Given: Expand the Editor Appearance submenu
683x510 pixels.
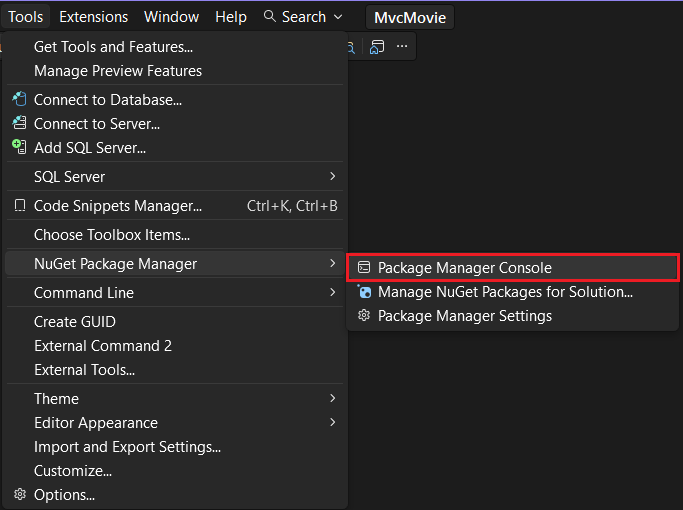Looking at the screenshot, I should click(175, 422).
